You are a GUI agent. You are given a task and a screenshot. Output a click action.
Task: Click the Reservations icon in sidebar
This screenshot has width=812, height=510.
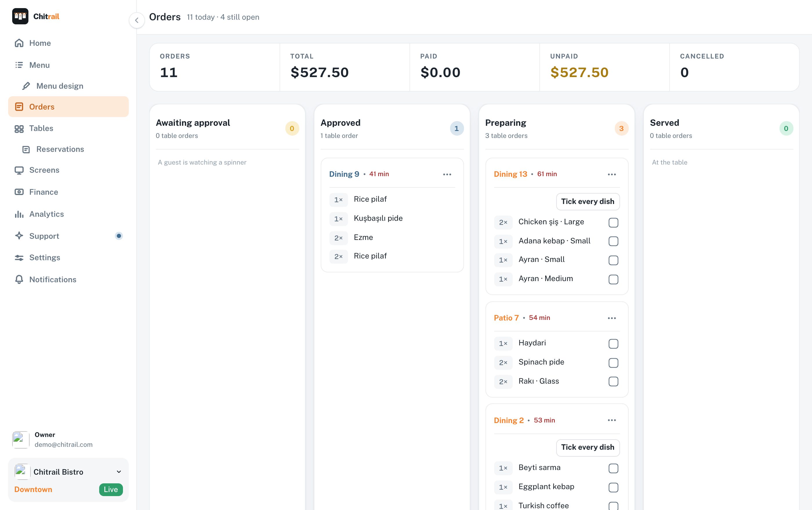[26, 150]
